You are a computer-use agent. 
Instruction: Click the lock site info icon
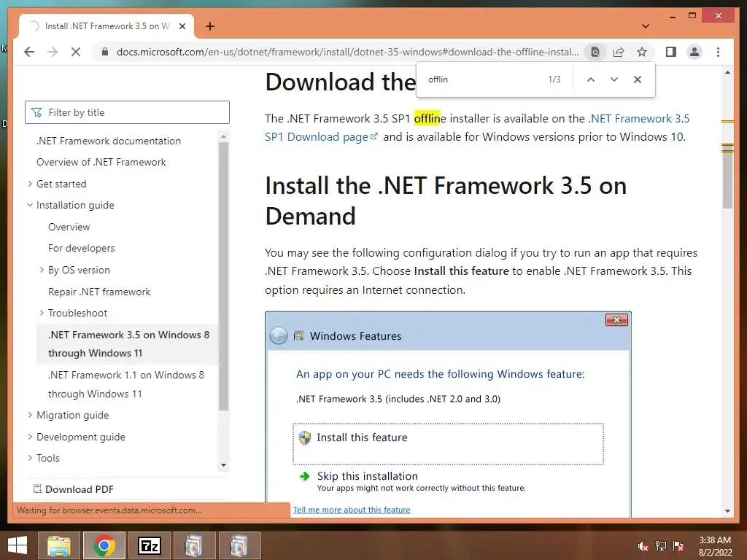click(105, 52)
